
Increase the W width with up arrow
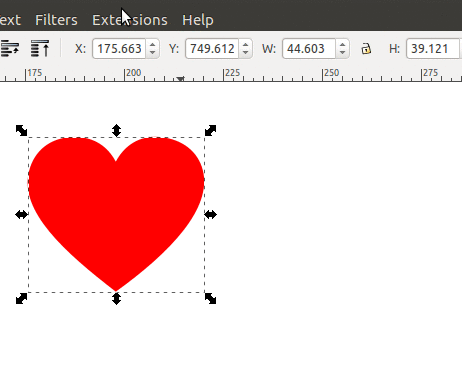pos(342,45)
